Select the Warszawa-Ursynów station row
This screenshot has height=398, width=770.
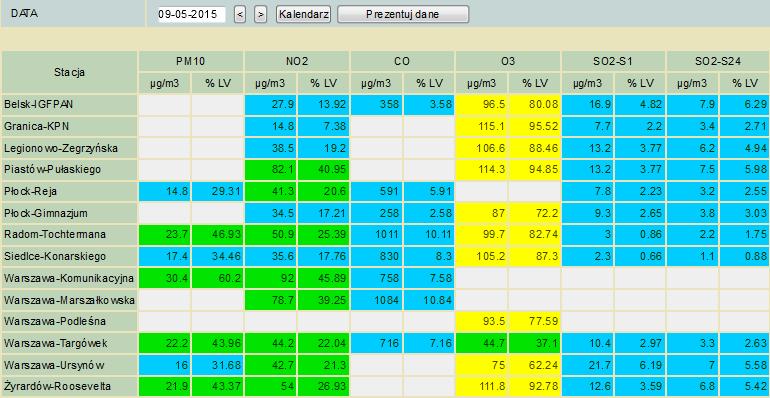[x=69, y=364]
